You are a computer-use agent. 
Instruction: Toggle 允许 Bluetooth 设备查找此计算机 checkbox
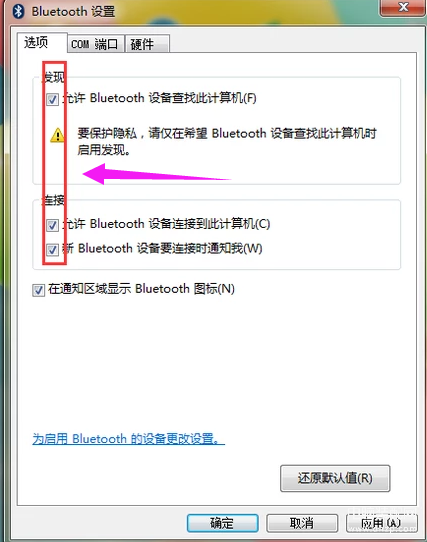click(x=52, y=100)
